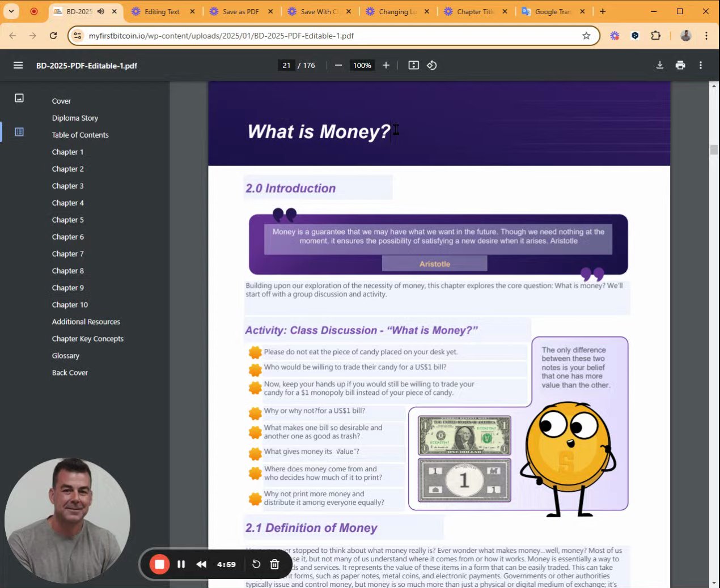Screen dimensions: 720x588
Task: Go to Chapter 7 bookmark
Action: coord(67,254)
